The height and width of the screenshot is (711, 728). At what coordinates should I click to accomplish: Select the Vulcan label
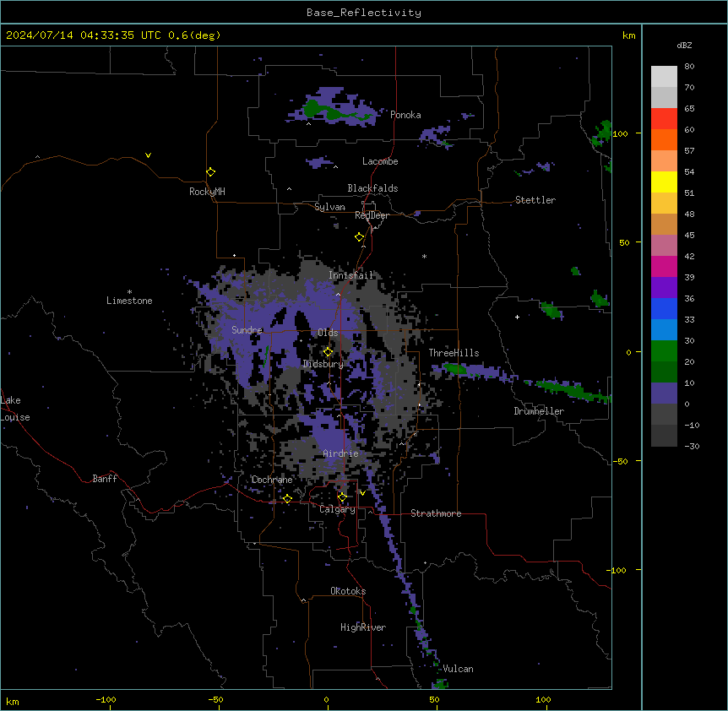tap(459, 669)
